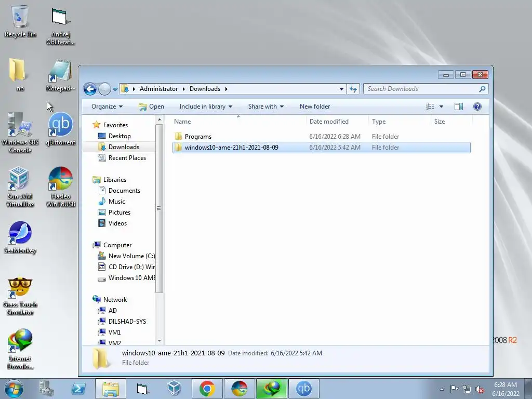The width and height of the screenshot is (532, 399).
Task: Launch PowerShell from the taskbar
Action: 78,389
